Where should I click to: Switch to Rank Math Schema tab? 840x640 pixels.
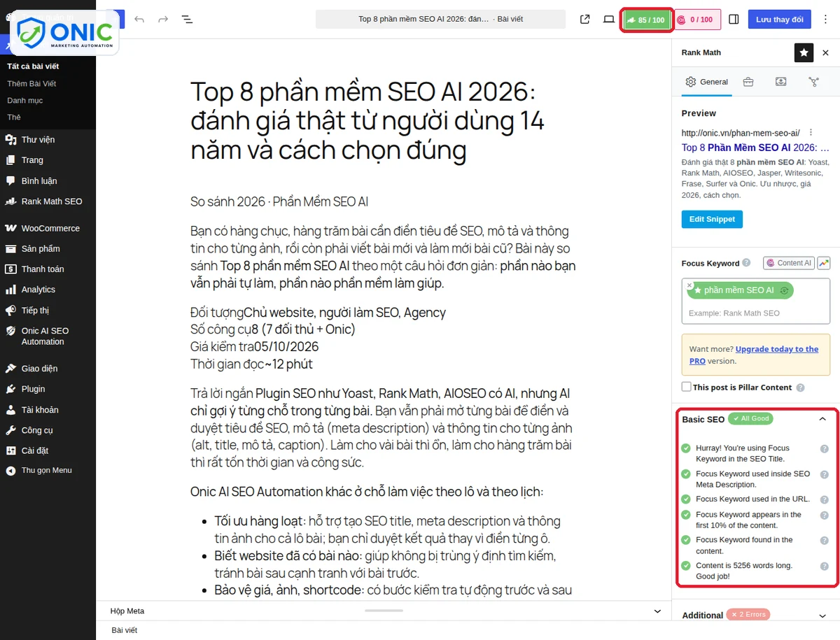pos(781,82)
